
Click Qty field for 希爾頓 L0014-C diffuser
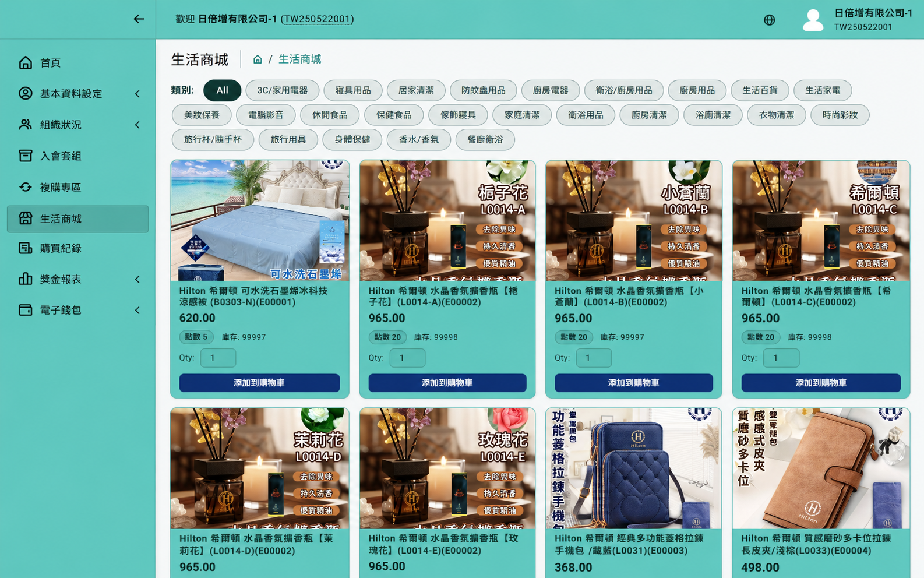coord(781,358)
